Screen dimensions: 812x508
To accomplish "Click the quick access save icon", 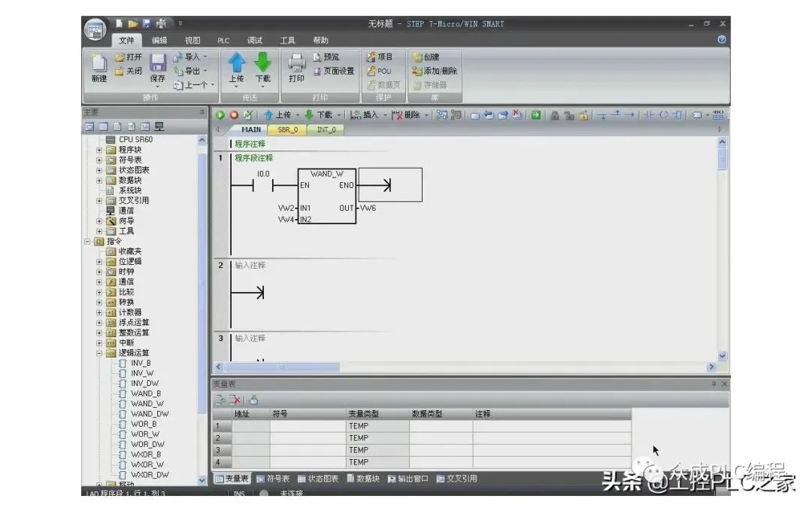I will click(x=147, y=23).
